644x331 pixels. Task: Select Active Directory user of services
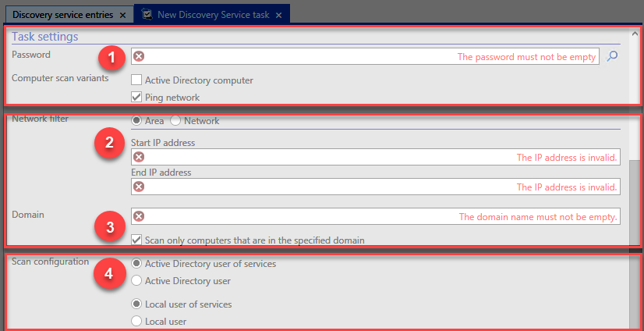pyautogui.click(x=136, y=264)
